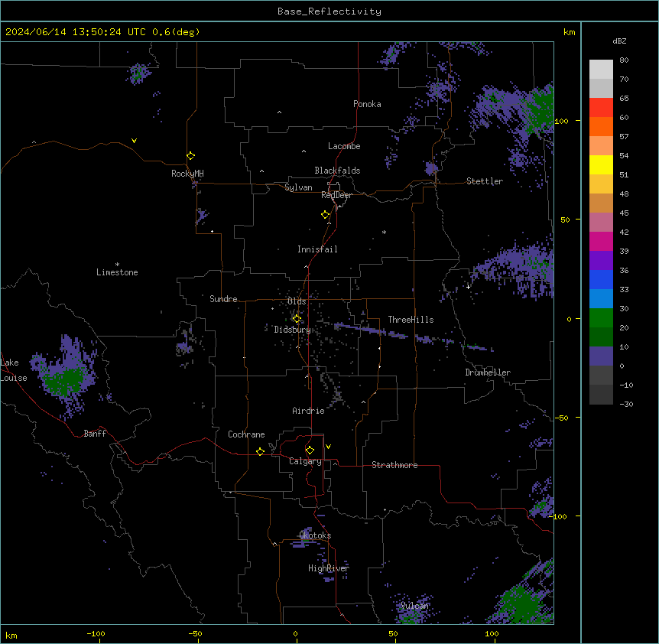The image size is (659, 644).
Task: Click the km unit label at bottom left
Action: pos(11,636)
